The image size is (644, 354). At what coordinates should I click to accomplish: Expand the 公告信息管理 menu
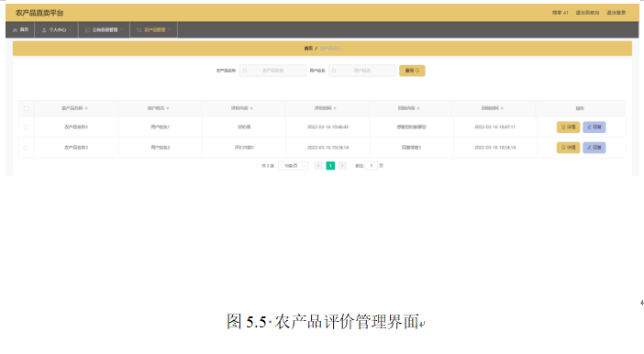pos(105,29)
